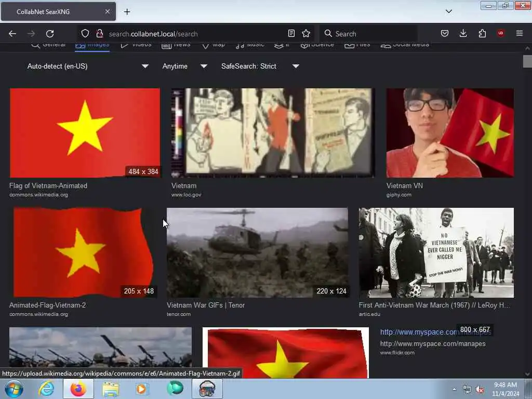
Task: Click the "giphy.com" source label
Action: (398, 195)
